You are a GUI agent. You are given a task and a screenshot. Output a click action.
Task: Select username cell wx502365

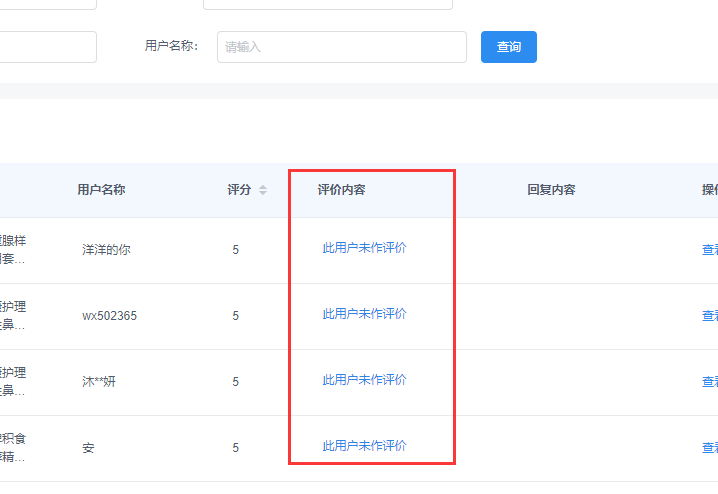click(109, 316)
